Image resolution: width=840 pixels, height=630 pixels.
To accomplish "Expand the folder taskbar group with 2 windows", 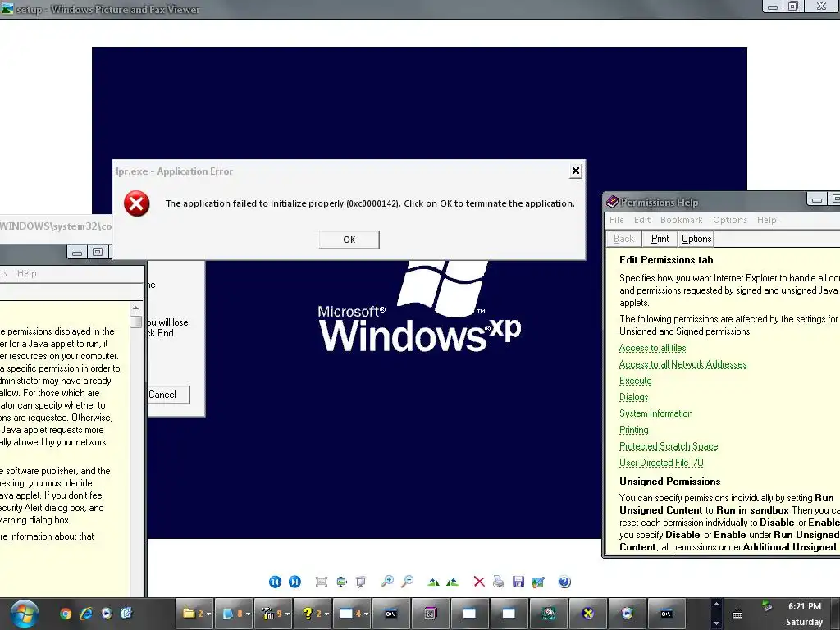I will pyautogui.click(x=195, y=614).
